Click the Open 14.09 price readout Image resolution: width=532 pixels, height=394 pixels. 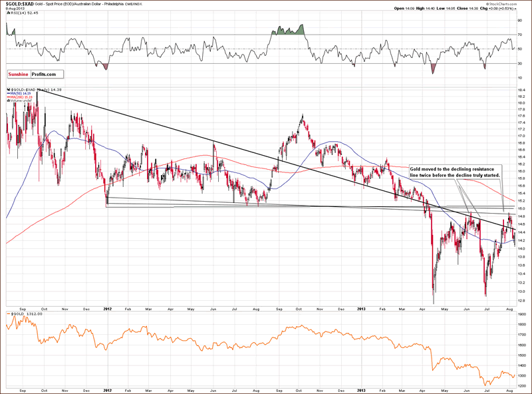click(403, 8)
